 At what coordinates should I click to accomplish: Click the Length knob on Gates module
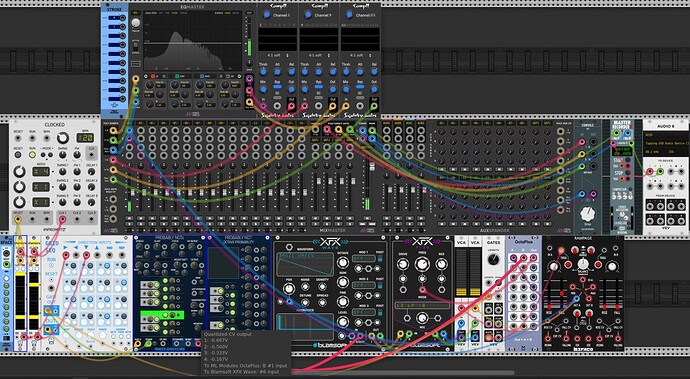(x=493, y=259)
